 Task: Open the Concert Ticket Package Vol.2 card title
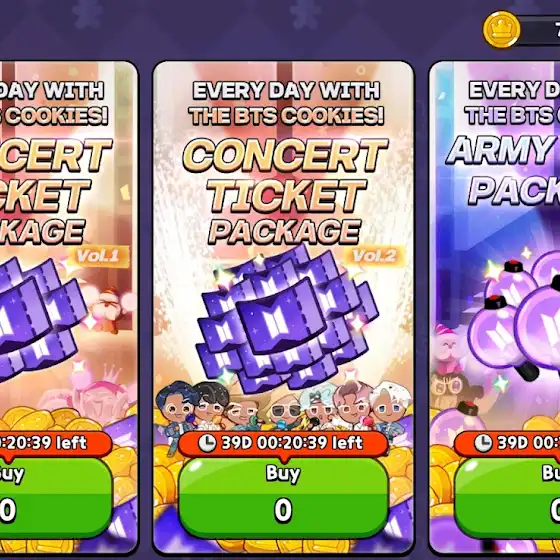click(285, 192)
